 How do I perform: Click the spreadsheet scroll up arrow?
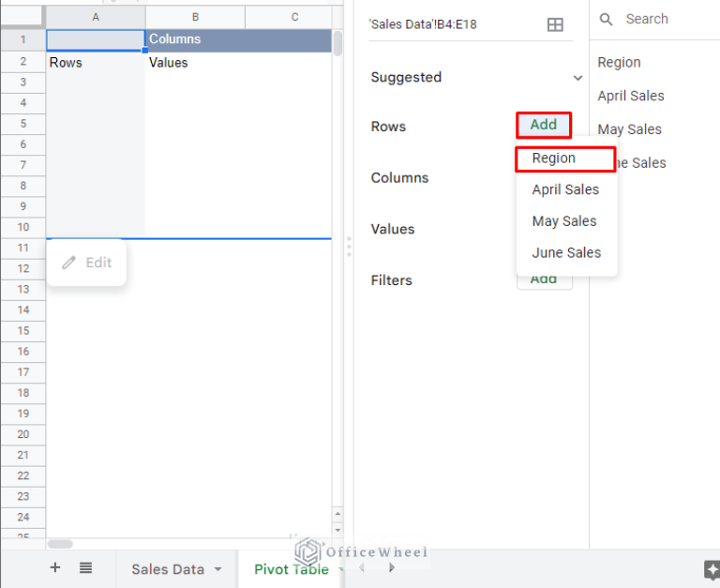(337, 514)
